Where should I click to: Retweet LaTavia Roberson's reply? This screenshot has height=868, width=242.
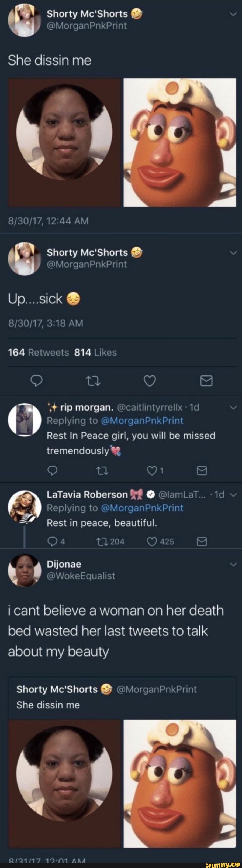100,542
